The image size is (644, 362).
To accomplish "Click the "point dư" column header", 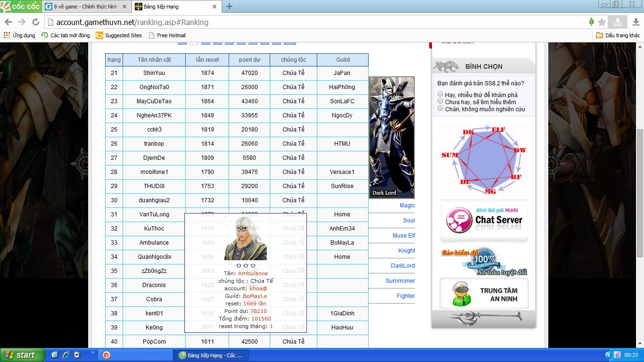I will tap(249, 60).
